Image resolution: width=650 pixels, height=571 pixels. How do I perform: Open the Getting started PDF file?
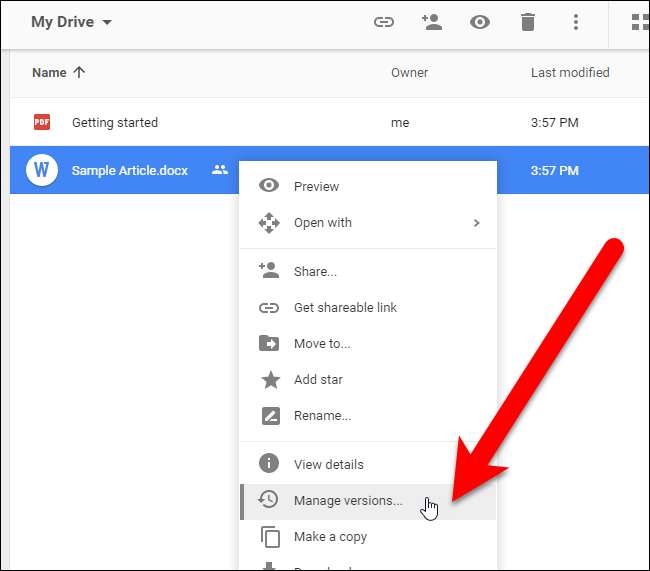click(x=114, y=122)
